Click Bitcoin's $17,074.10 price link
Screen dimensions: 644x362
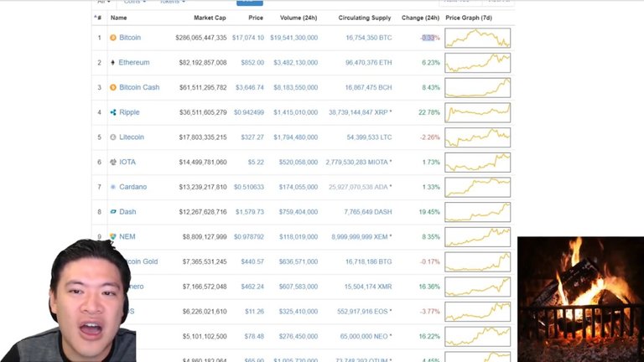point(248,38)
